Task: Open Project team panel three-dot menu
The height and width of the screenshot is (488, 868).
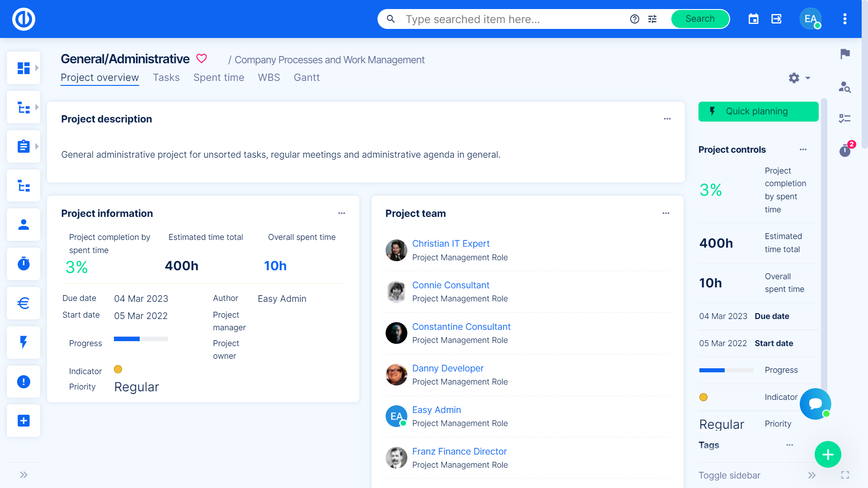Action: (666, 213)
